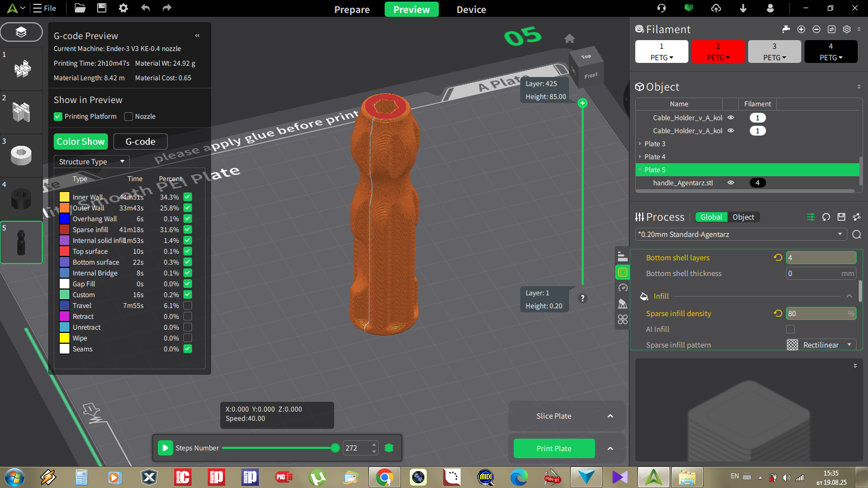
Task: Save the project using the floppy icon
Action: point(101,8)
